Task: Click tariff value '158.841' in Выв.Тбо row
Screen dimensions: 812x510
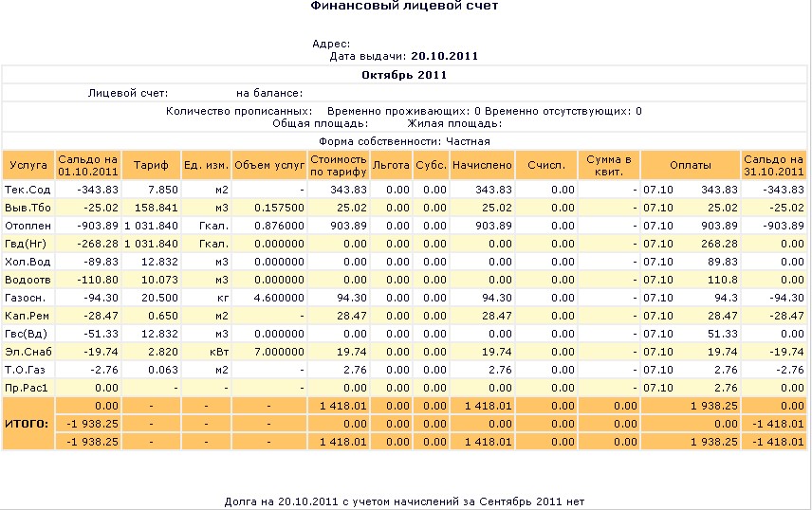Action: click(x=157, y=208)
